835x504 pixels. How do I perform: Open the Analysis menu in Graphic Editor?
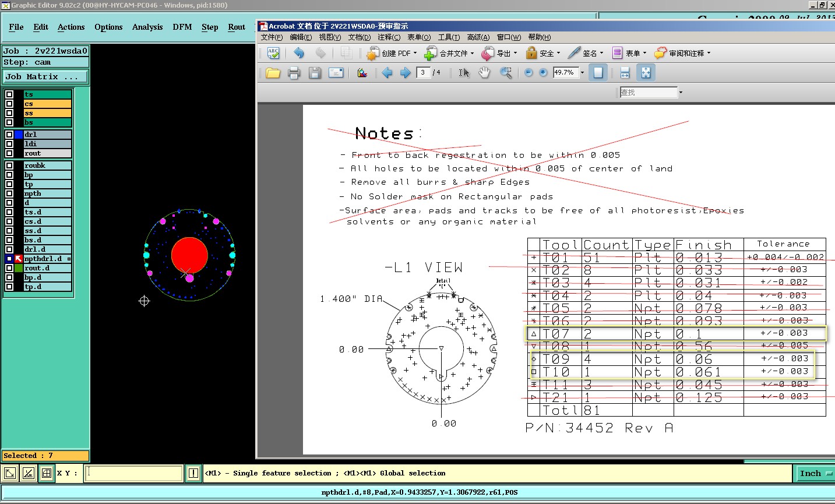point(147,27)
